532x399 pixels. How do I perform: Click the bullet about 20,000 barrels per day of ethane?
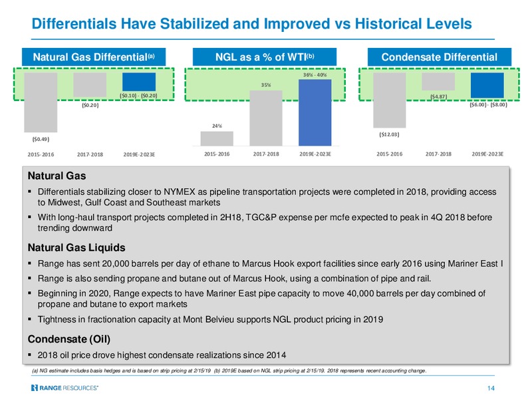270,263
